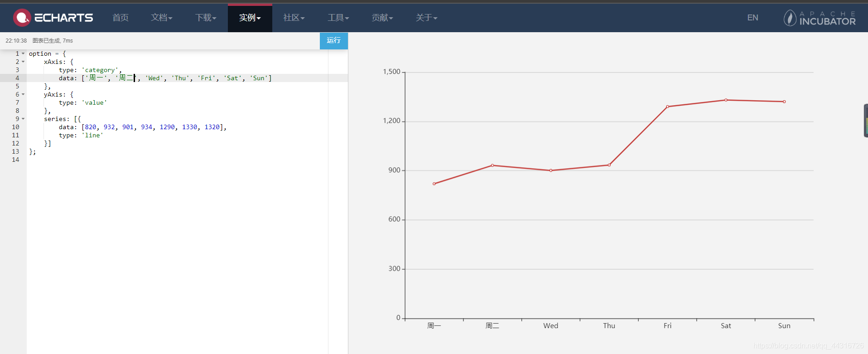The width and height of the screenshot is (868, 354).
Task: Click the value 1290 in series data
Action: [x=167, y=127]
